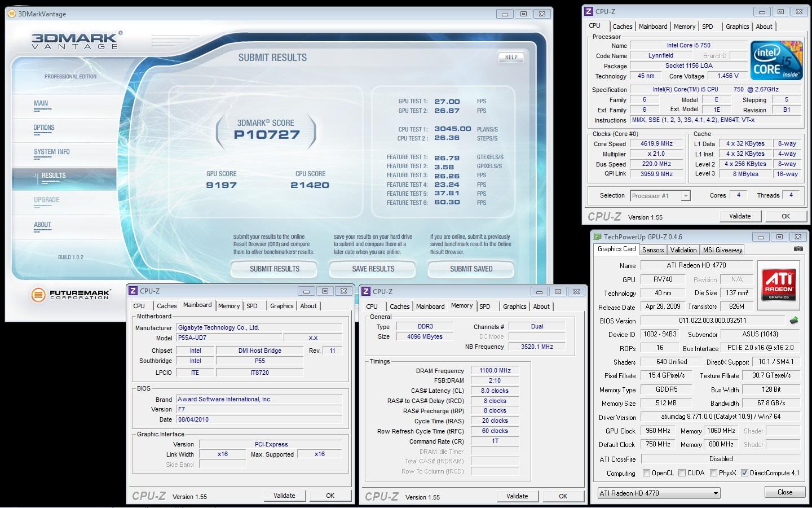The image size is (812, 508).
Task: Open the ATI Radeon HD 4770 GPU dropdown
Action: 659,493
